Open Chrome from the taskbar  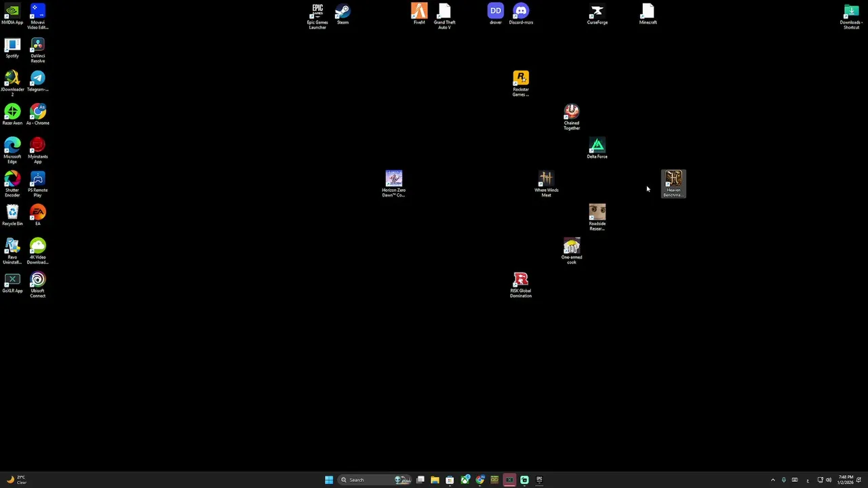pyautogui.click(x=480, y=480)
